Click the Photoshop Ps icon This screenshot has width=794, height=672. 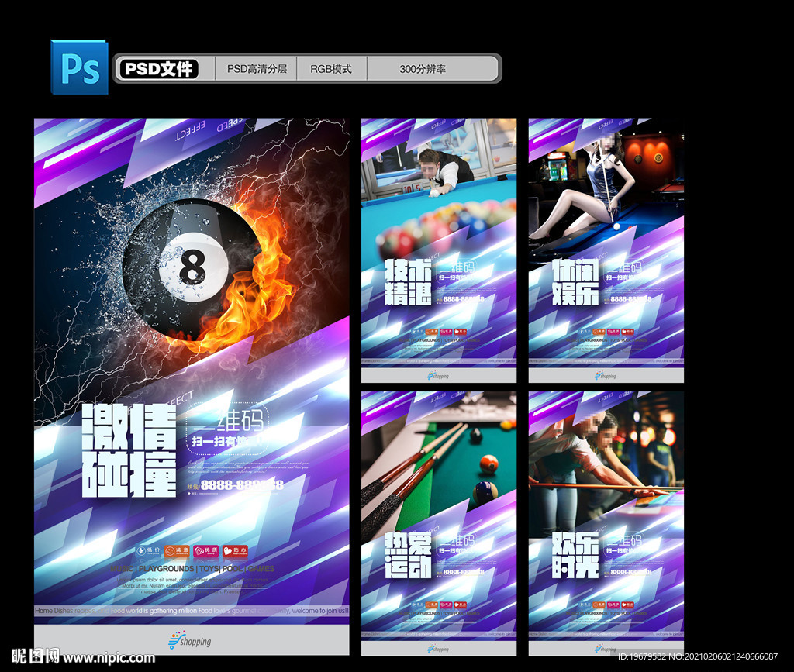point(80,67)
